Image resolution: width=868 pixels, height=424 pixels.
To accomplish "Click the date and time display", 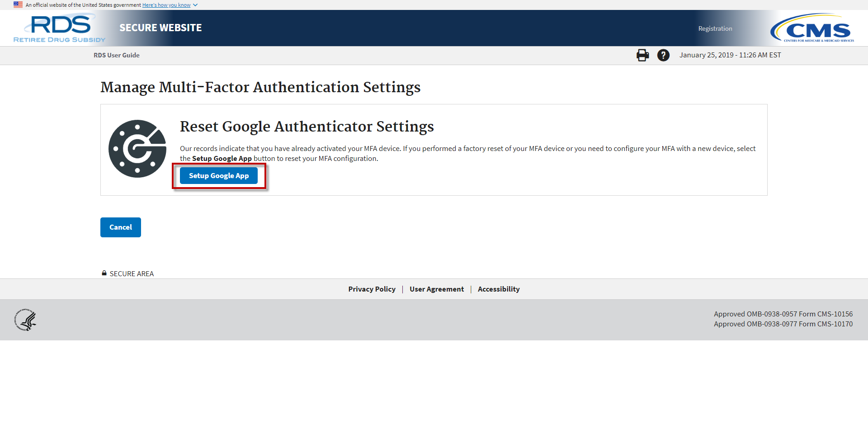I will [730, 55].
